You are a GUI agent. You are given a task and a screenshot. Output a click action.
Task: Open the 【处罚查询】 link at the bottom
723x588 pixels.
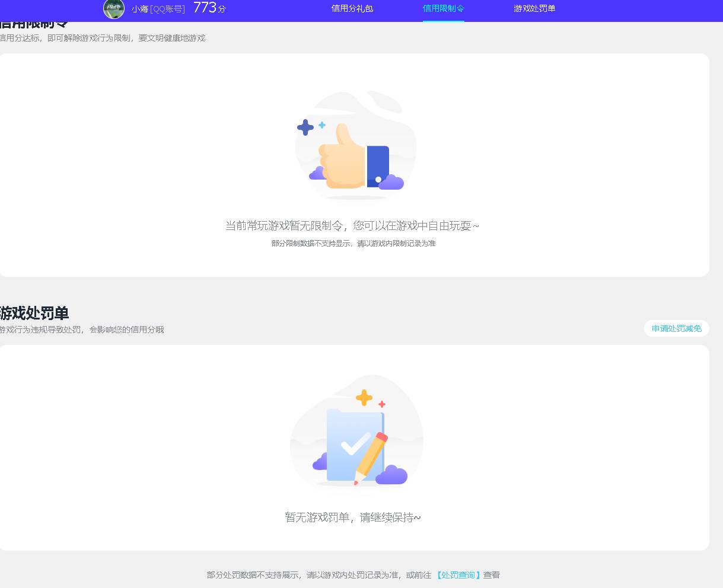point(456,574)
